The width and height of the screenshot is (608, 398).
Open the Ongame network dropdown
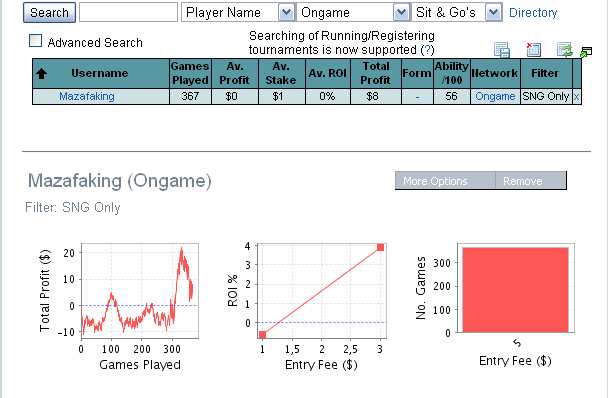tap(401, 12)
